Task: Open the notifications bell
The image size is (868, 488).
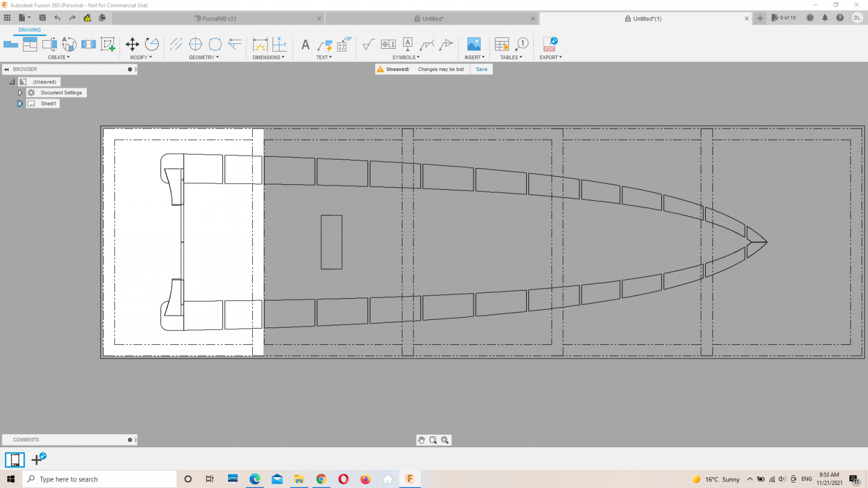Action: (825, 18)
